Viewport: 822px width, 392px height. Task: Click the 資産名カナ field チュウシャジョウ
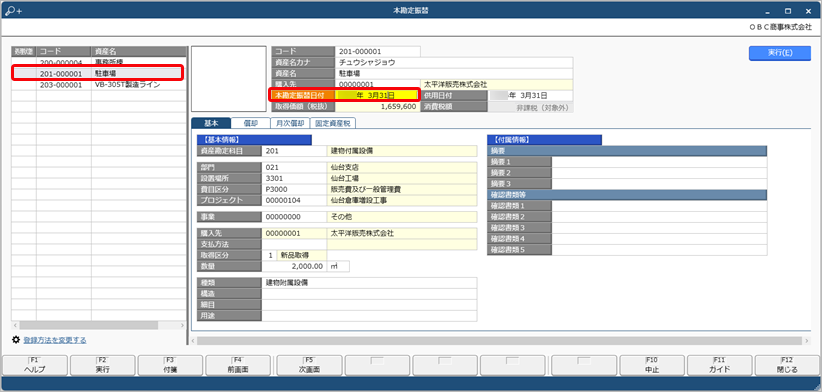(x=454, y=62)
